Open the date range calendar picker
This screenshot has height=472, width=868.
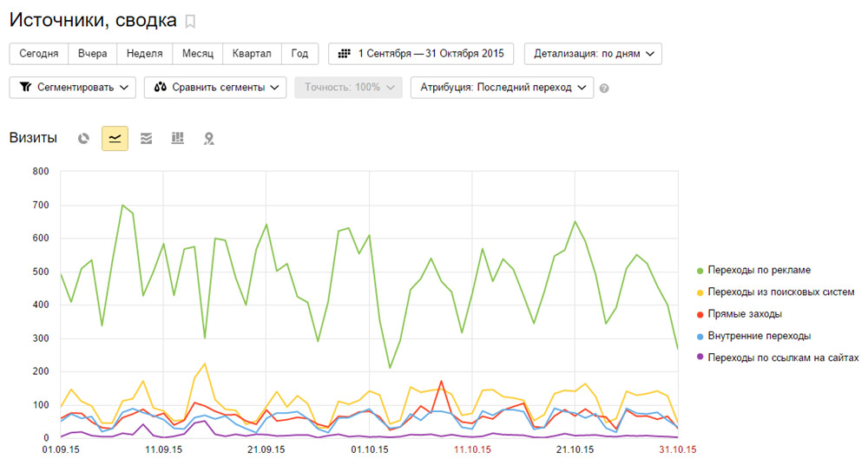coord(421,53)
